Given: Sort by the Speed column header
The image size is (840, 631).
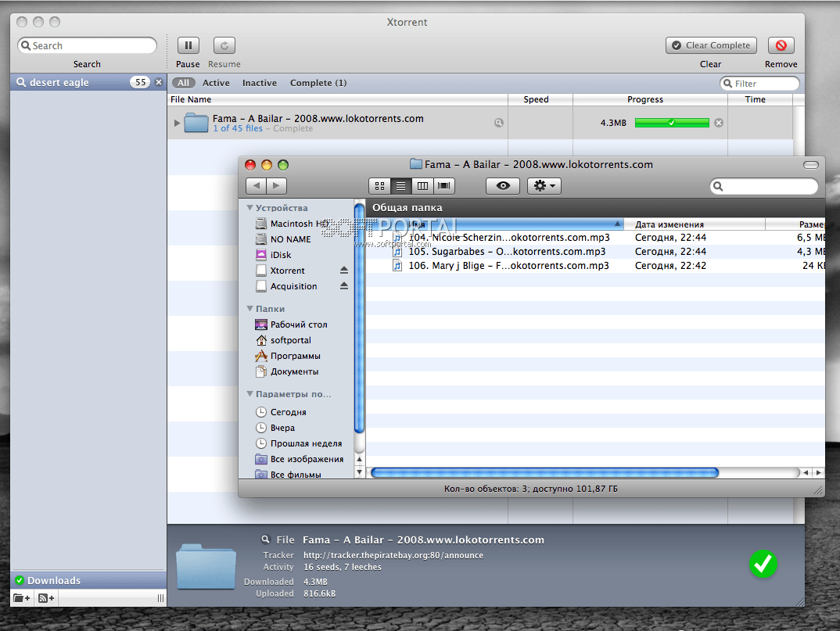Looking at the screenshot, I should [x=540, y=99].
